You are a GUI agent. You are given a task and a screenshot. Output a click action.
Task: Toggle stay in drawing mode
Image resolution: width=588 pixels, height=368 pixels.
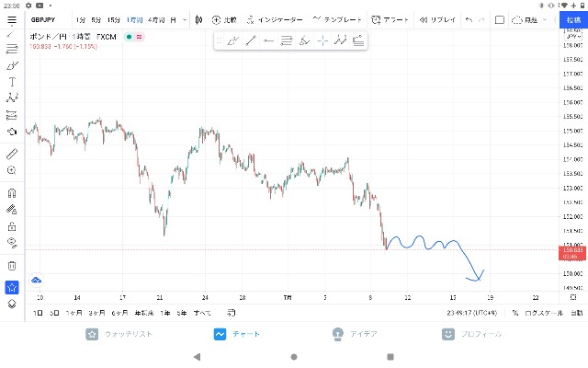pos(12,210)
